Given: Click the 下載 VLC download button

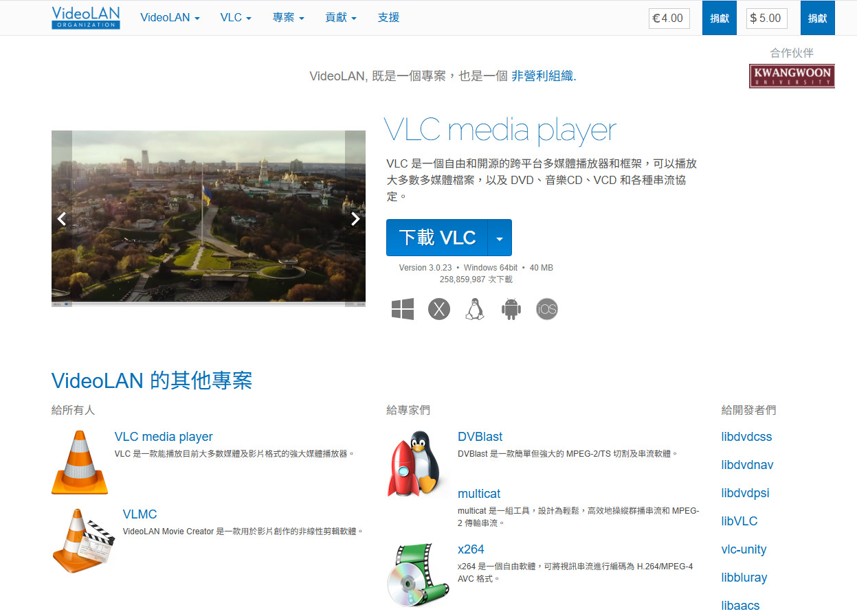Looking at the screenshot, I should pyautogui.click(x=437, y=238).
